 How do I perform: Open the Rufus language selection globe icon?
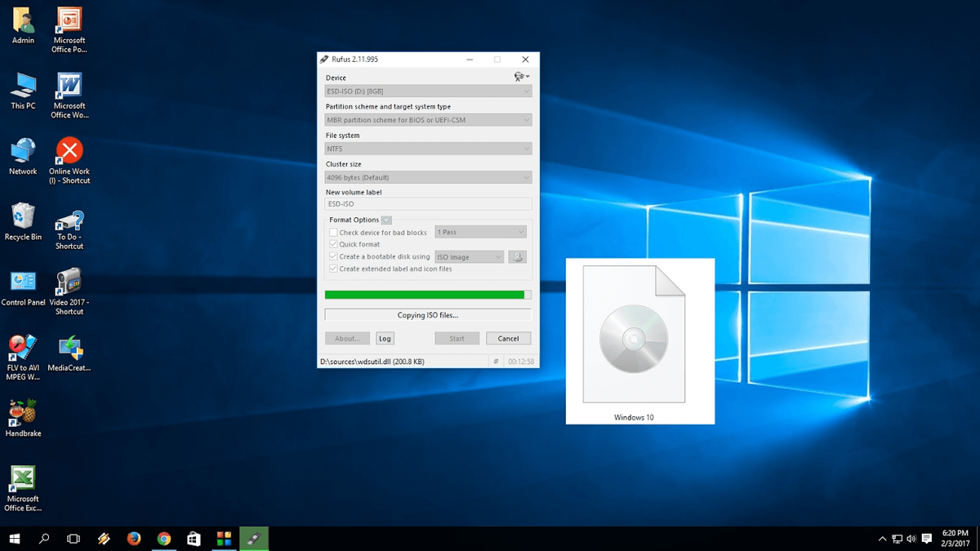(x=518, y=76)
